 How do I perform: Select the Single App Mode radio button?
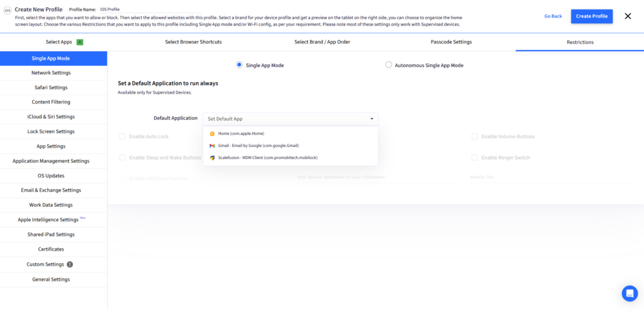[239, 65]
